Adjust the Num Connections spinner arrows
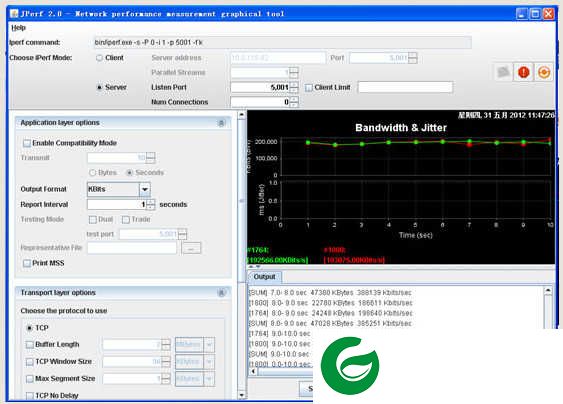 coord(294,102)
